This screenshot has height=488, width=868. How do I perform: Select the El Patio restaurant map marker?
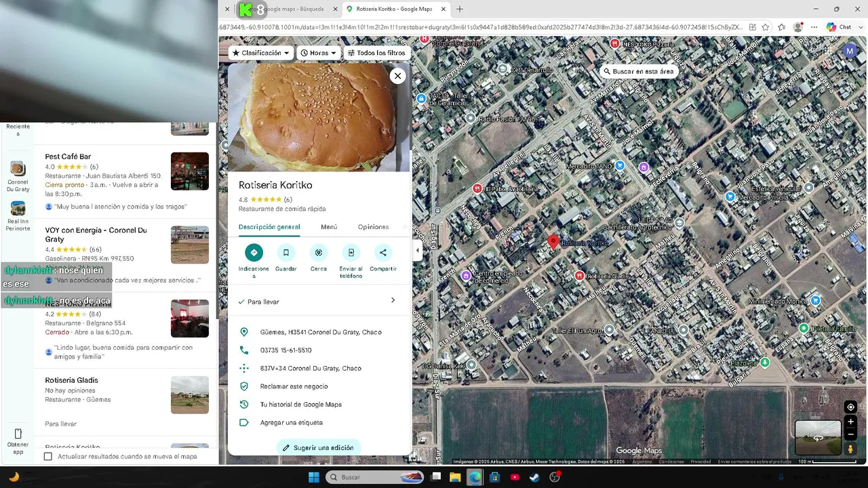[477, 188]
